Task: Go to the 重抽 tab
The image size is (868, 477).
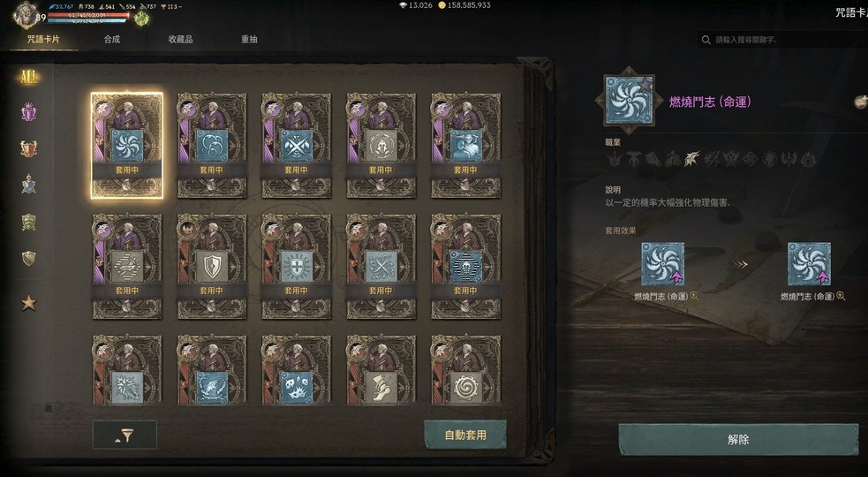Action: coord(249,40)
